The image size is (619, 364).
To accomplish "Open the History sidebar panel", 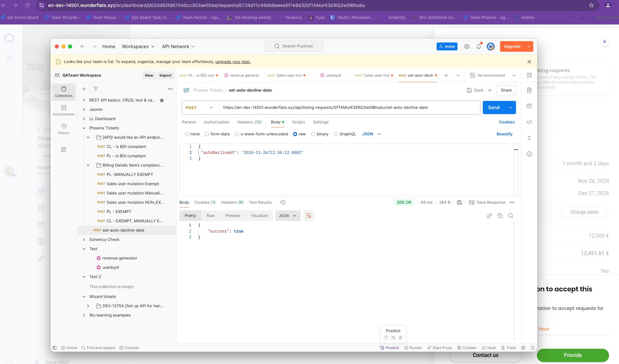I will point(64,129).
